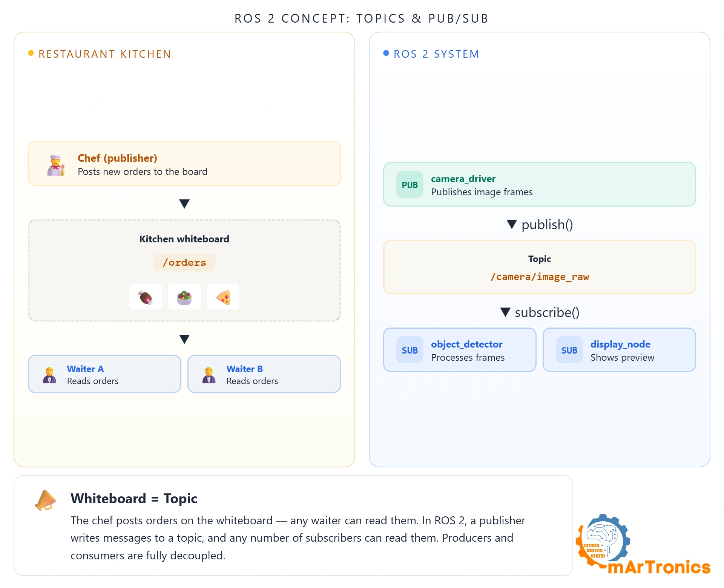Image resolution: width=724 pixels, height=588 pixels.
Task: Click the Whiteboard = Topic heading
Action: coord(134,498)
